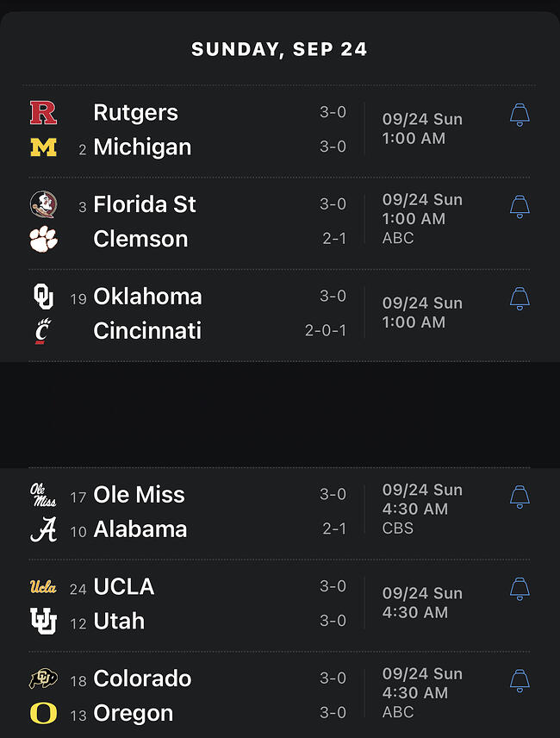Image resolution: width=560 pixels, height=738 pixels.
Task: Toggle alert bell for Colorado vs Oregon
Action: (520, 680)
